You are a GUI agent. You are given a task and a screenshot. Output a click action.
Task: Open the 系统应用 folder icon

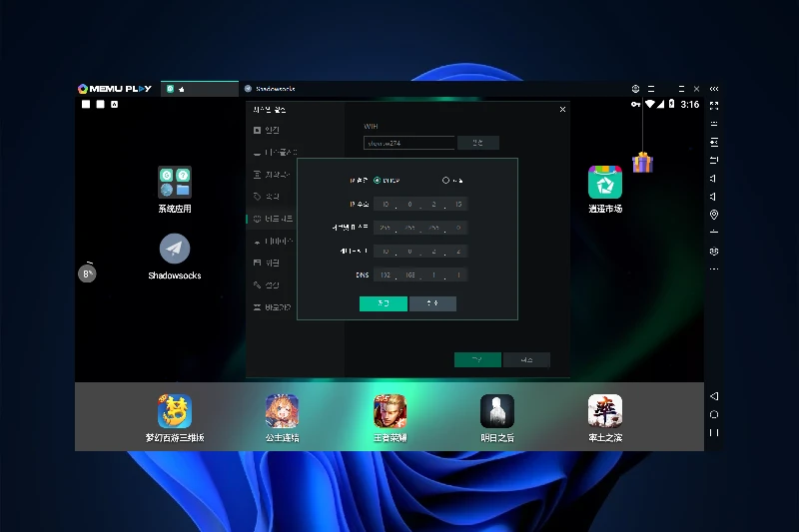coord(175,182)
